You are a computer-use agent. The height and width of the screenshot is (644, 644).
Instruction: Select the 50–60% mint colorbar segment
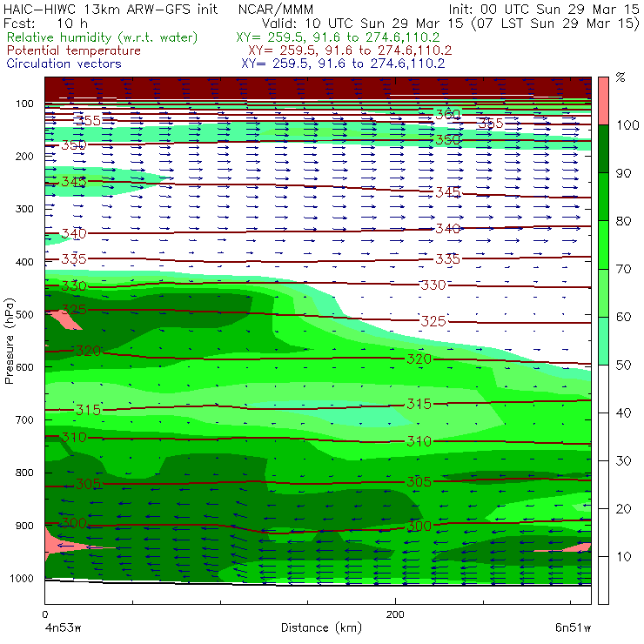coord(603,341)
